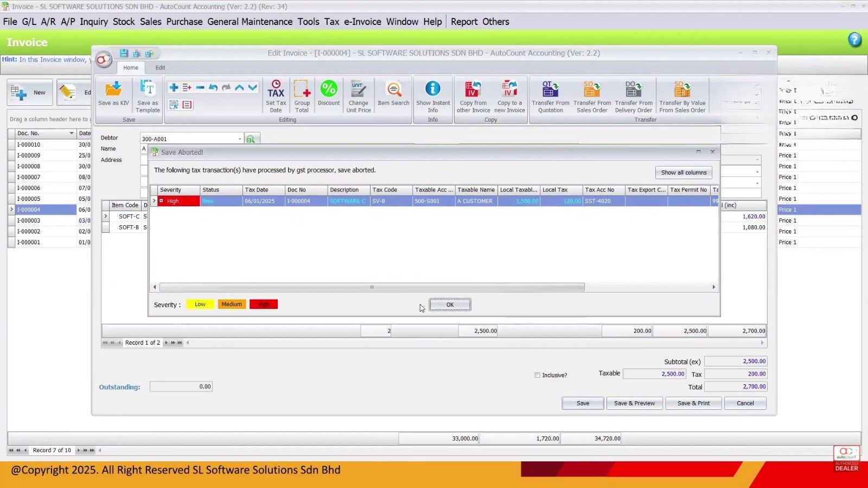
Task: Switch to the Edit ribbon tab
Action: pos(160,68)
